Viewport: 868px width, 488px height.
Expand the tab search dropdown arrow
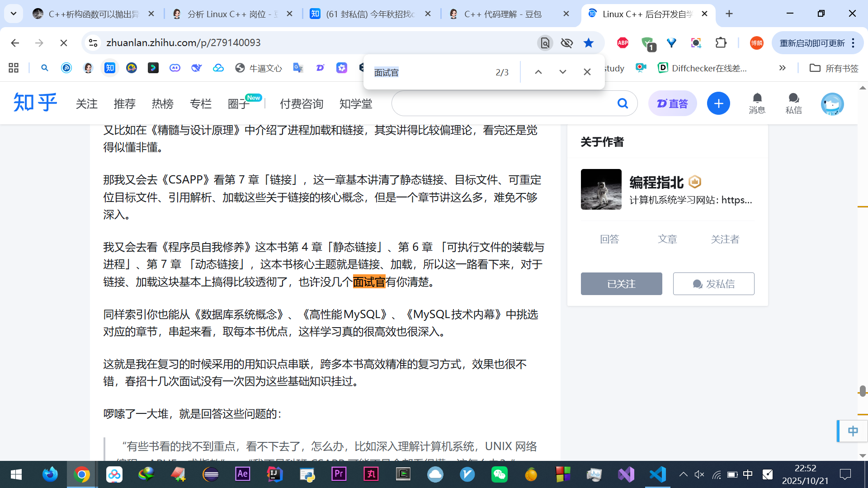coord(14,14)
